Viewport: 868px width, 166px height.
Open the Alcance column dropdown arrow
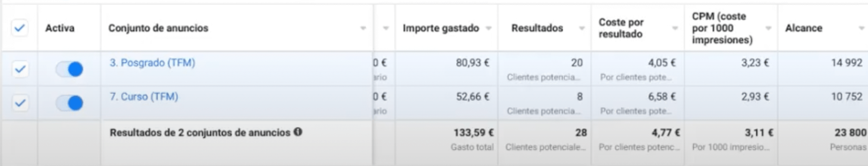[x=862, y=28]
